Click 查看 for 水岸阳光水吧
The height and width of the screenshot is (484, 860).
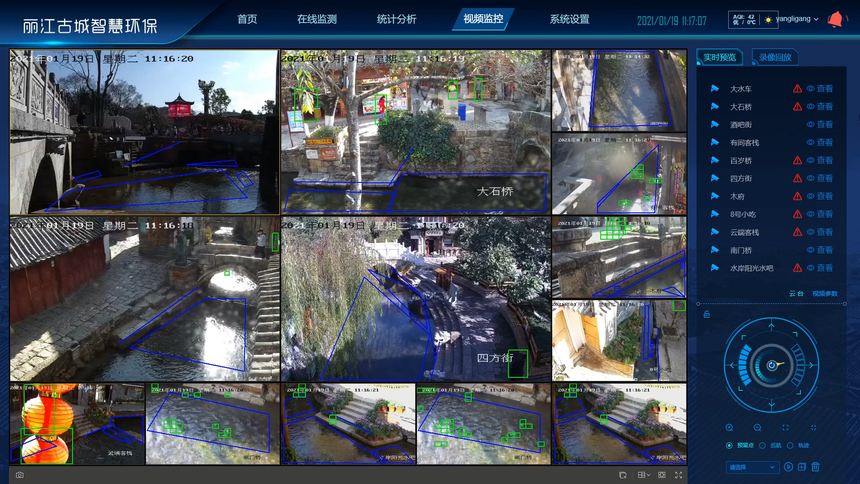coord(825,268)
